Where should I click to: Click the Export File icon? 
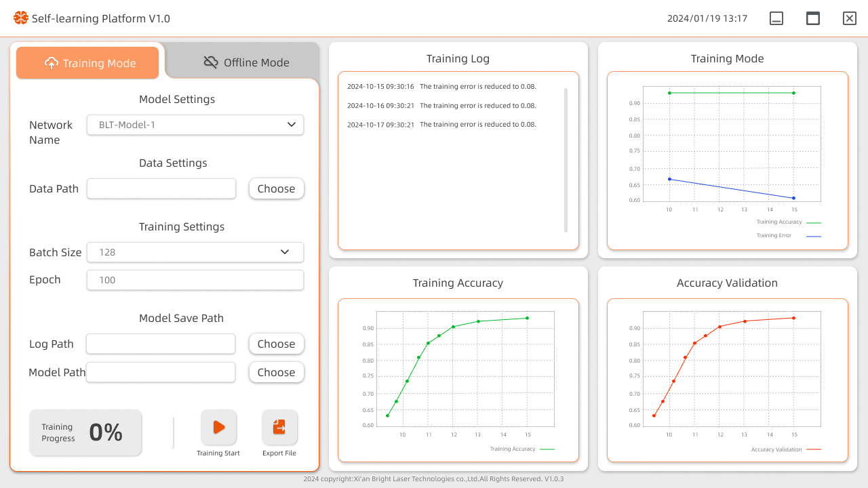click(279, 428)
